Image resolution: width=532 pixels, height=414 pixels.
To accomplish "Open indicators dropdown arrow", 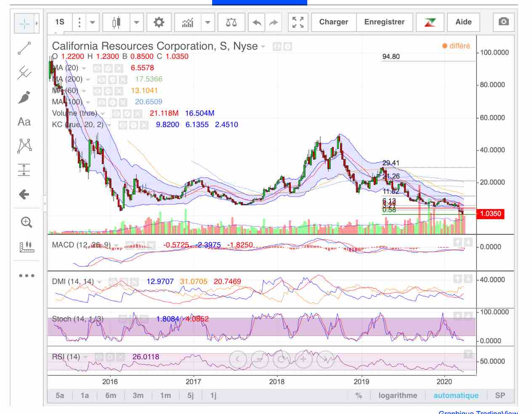I will coord(207,22).
